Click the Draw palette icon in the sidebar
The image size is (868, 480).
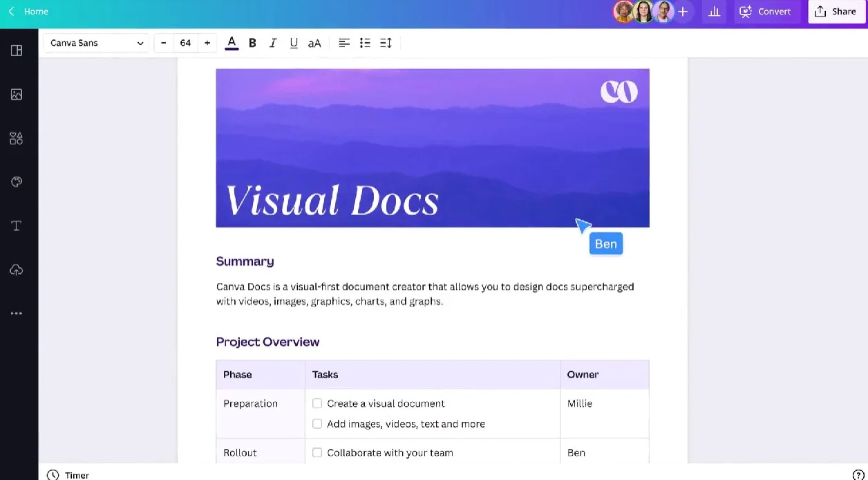17,182
